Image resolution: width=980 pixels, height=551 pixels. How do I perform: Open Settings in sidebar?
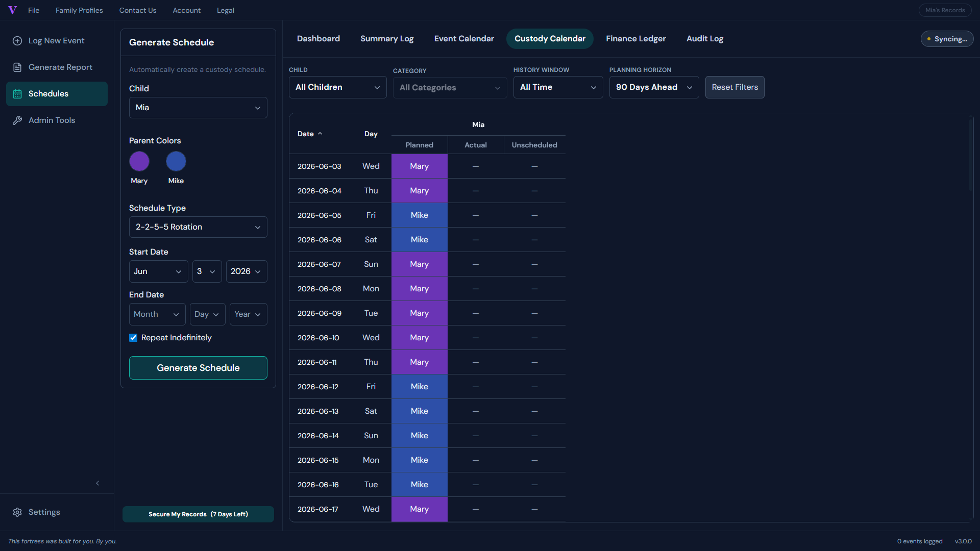pos(57,512)
